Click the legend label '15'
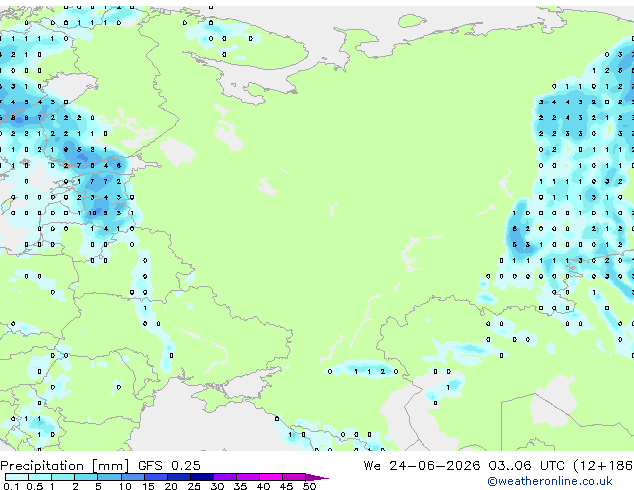Viewport: 634px width, 490px height. point(148,486)
